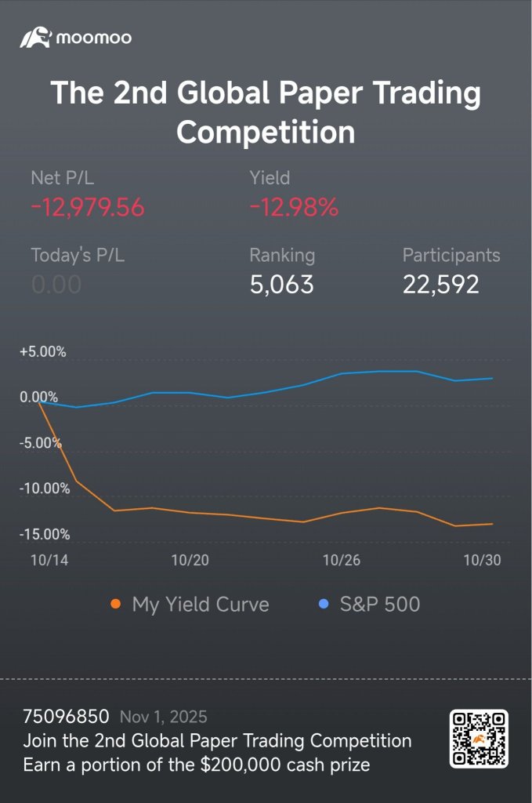Click the blue S&P 500 legend dot

click(324, 605)
